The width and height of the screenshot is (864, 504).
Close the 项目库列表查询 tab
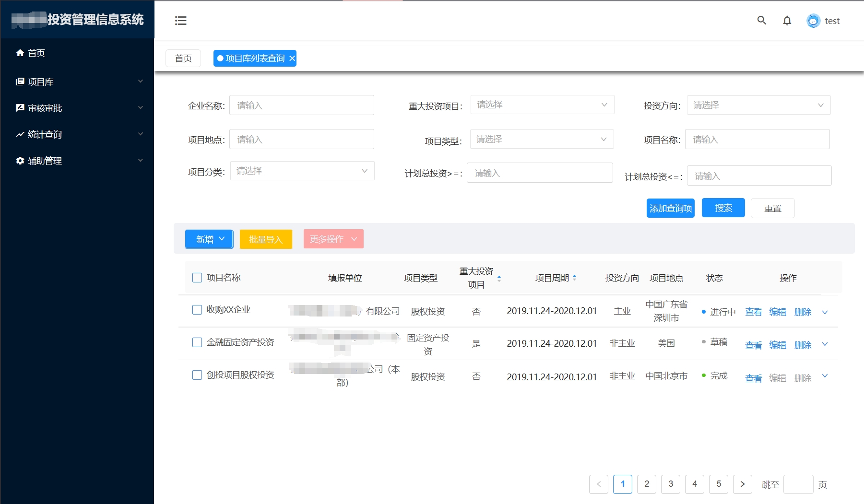(x=292, y=58)
